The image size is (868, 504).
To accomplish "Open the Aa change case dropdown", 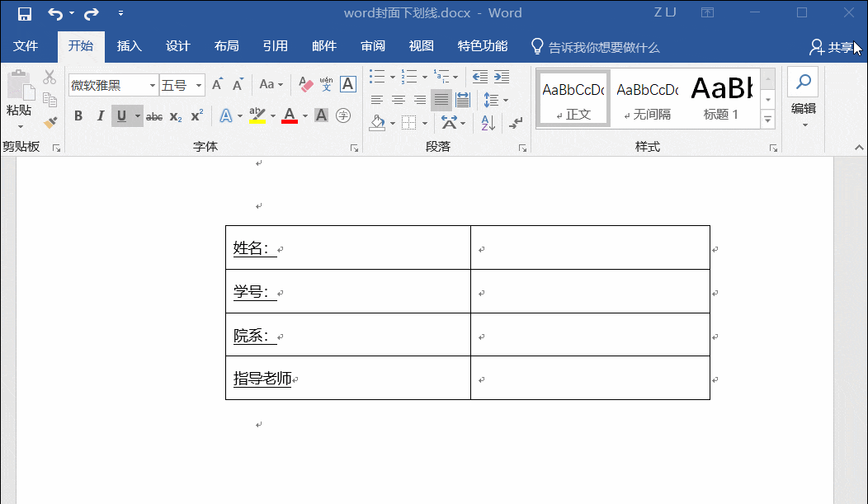I will 271,85.
